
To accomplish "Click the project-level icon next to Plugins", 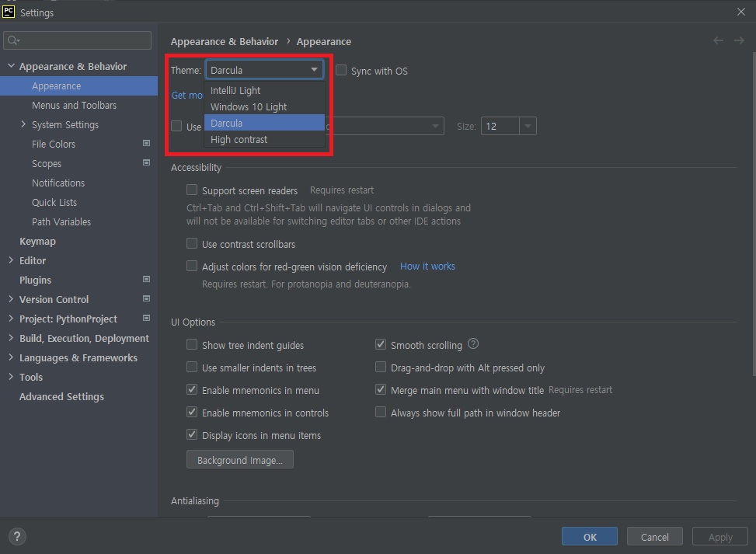I will (146, 279).
